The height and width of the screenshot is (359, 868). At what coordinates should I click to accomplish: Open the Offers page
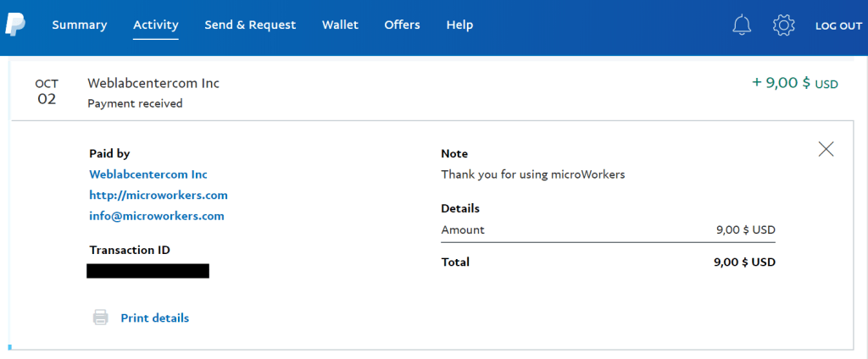point(402,25)
